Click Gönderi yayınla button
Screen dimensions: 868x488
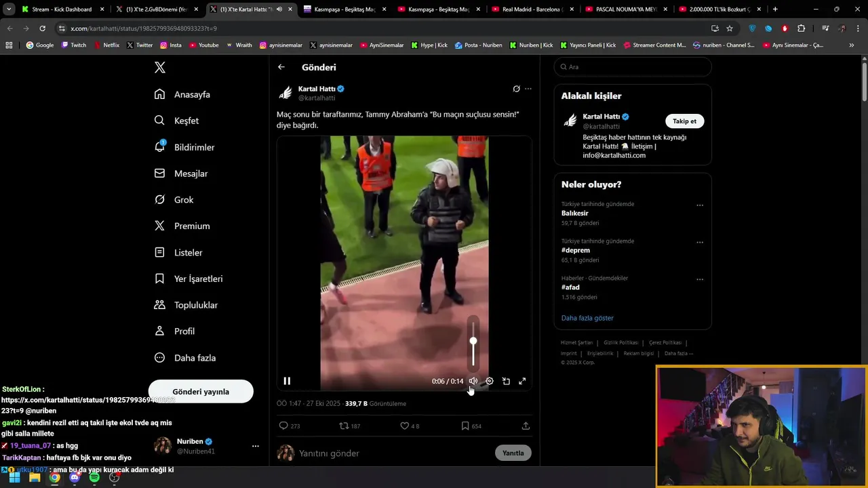[x=201, y=392]
